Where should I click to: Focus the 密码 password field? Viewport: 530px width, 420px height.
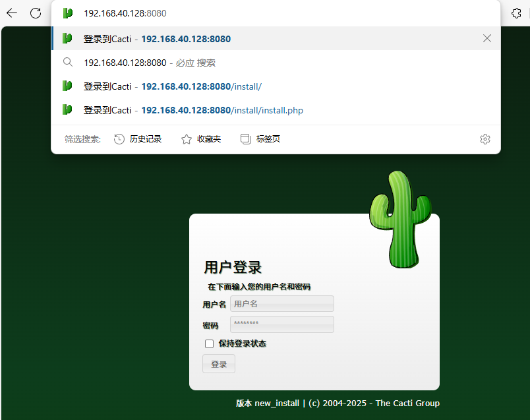pyautogui.click(x=282, y=324)
